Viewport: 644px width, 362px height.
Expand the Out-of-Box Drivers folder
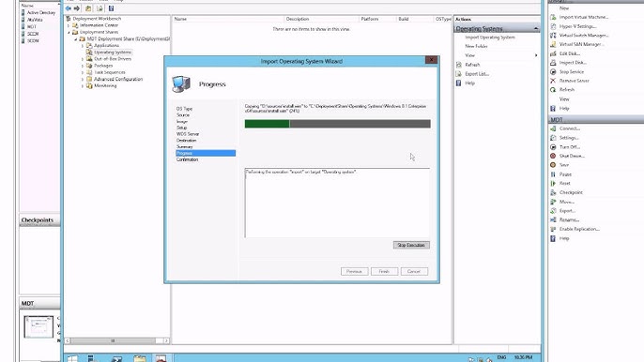pyautogui.click(x=83, y=59)
